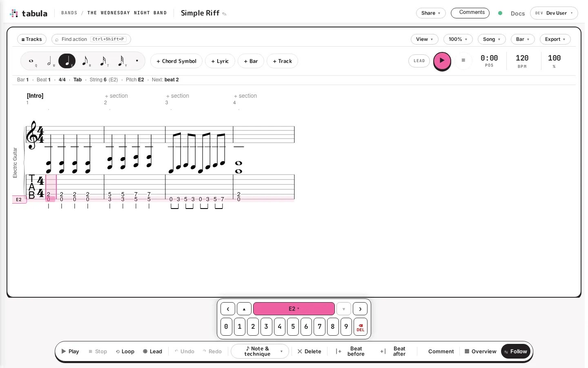Add a Chord Symbol
588x368 pixels.
[176, 61]
